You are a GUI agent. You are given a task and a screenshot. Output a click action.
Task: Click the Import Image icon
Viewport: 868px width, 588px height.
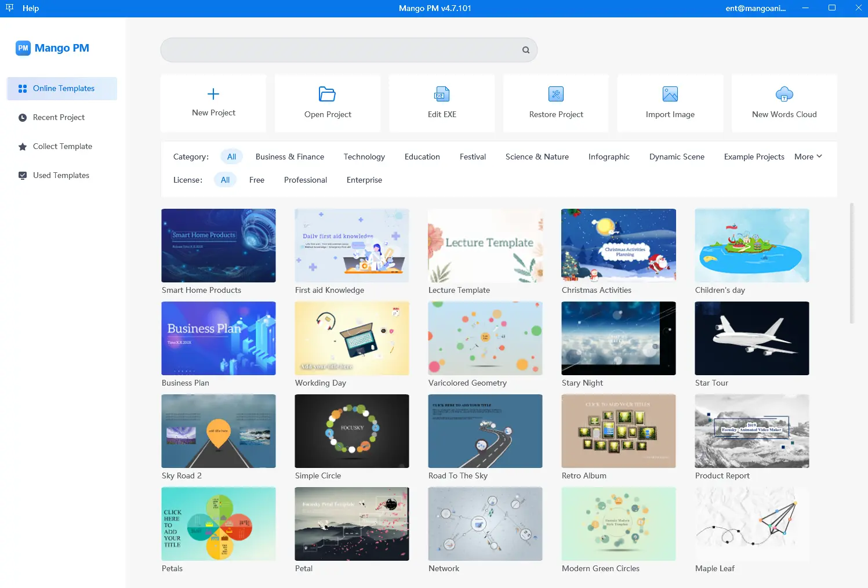[670, 94]
